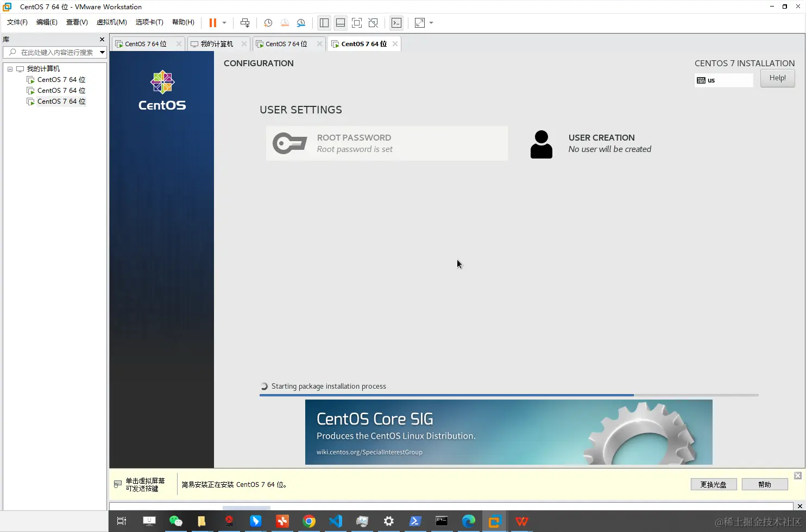This screenshot has width=806, height=532.
Task: Select 我的计算机 in the library tree
Action: click(x=43, y=69)
